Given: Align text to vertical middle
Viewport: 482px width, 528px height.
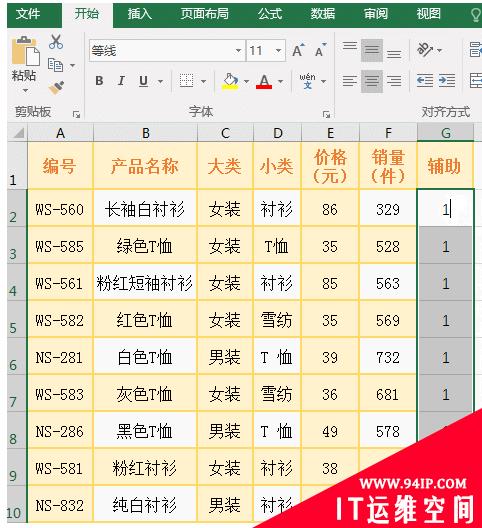Looking at the screenshot, I should click(372, 51).
